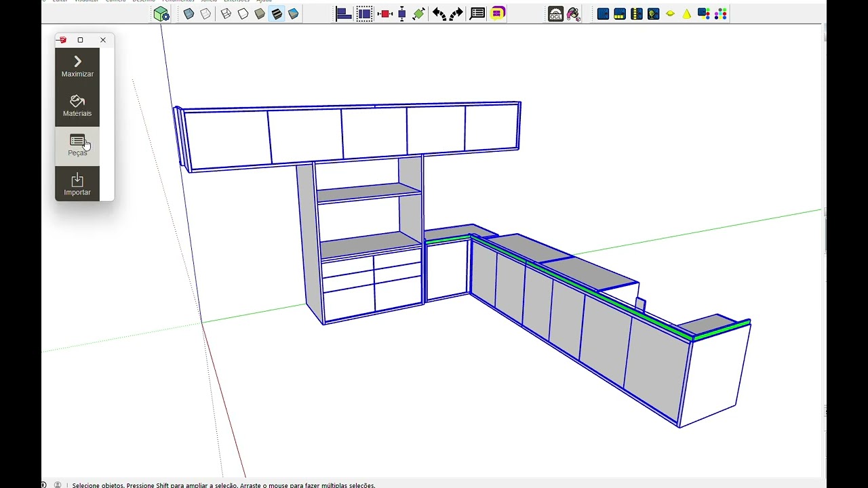Viewport: 868px width, 488px height.
Task: Click blue panel with yellow squares icon
Action: pos(620,14)
